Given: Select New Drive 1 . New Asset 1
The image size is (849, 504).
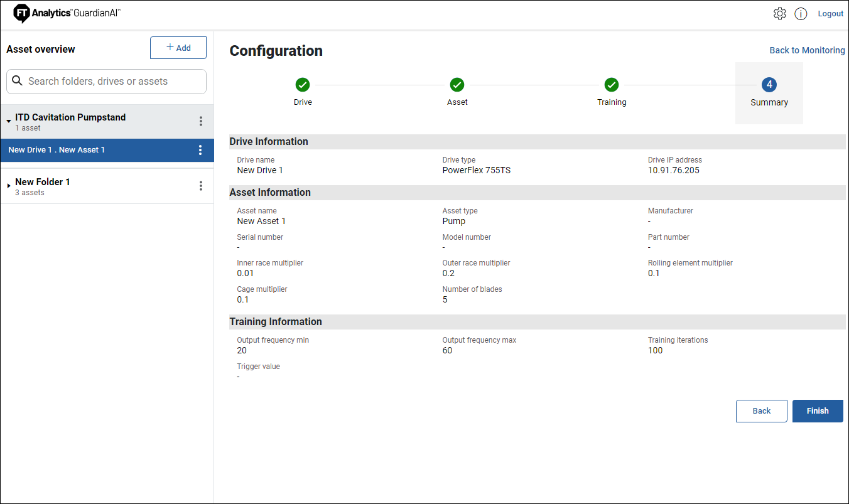Looking at the screenshot, I should coord(57,150).
